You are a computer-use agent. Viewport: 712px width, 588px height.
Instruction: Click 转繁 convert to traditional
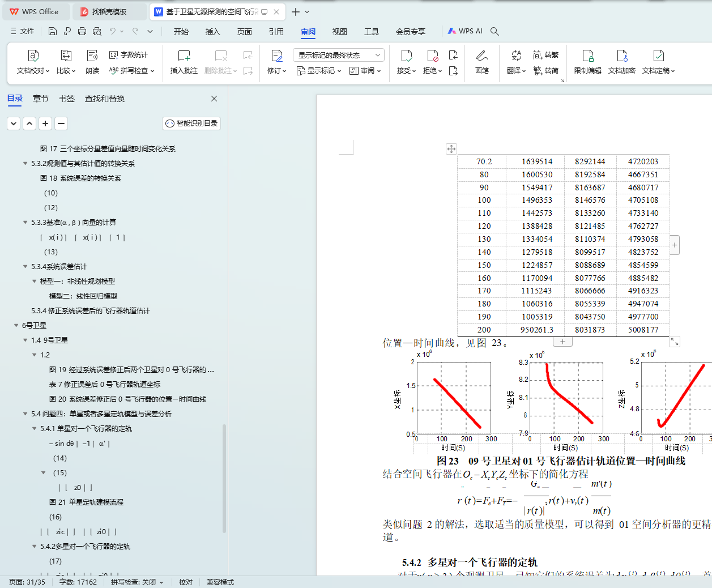(x=546, y=55)
